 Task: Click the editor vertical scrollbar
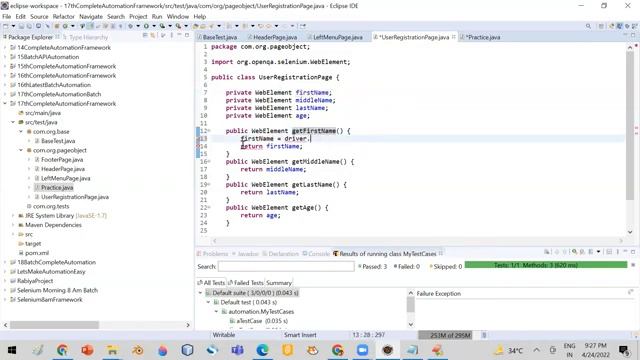(630, 125)
